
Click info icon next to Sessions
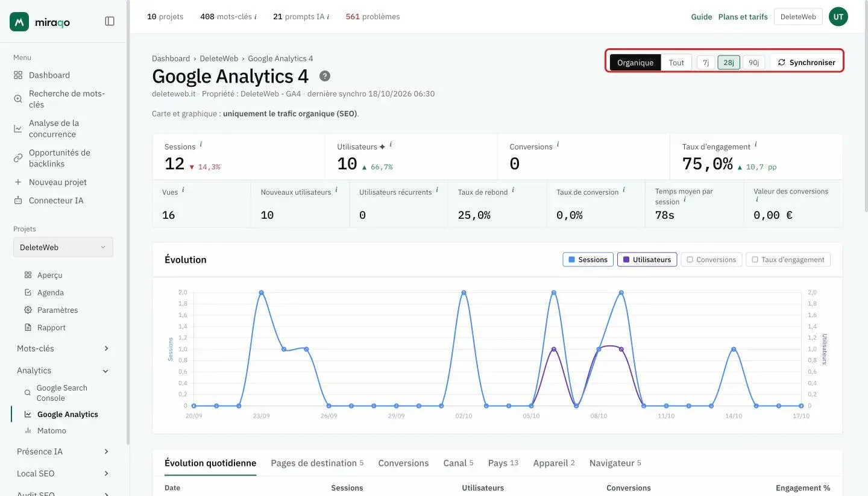(201, 145)
